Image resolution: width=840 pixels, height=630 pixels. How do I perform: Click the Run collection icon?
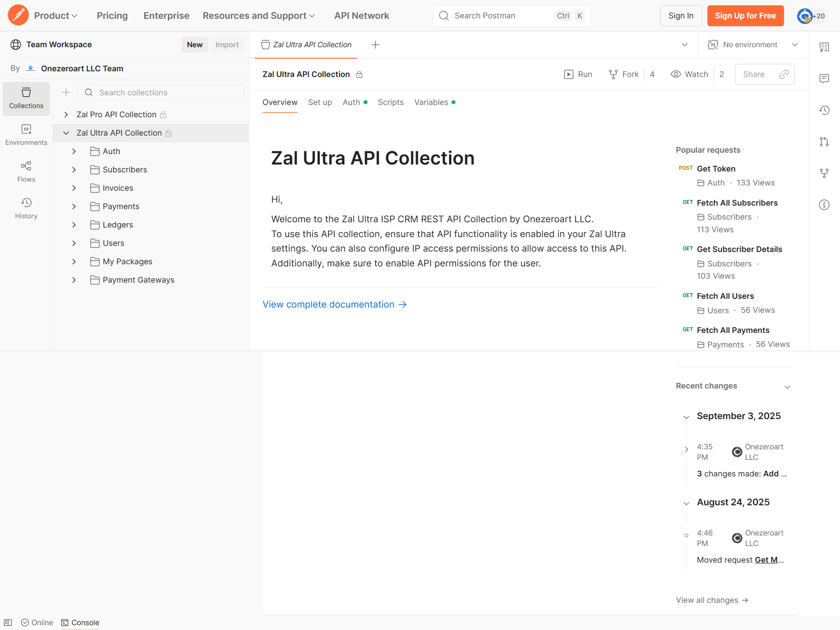pos(569,74)
